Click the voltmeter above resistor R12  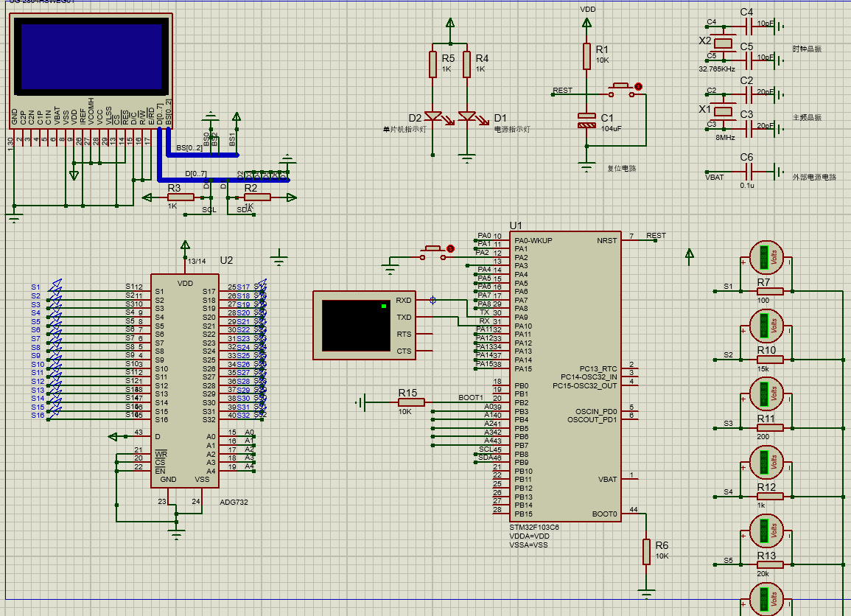tap(766, 463)
